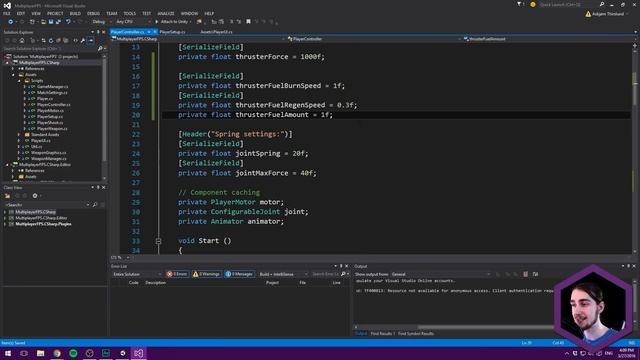
Task: Select PlayerShoot.cs in Solution Explorer
Action: (50, 122)
